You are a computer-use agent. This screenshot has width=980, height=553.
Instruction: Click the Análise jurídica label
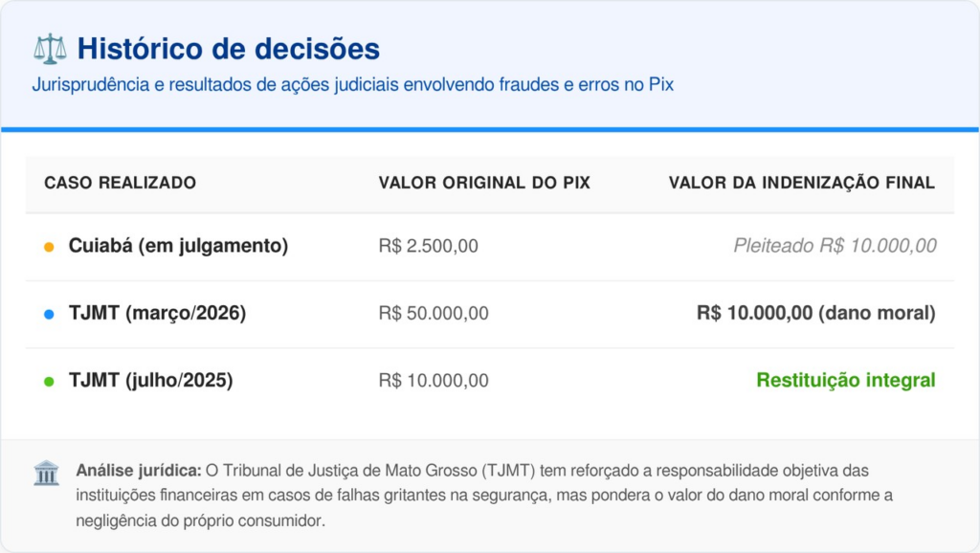pyautogui.click(x=138, y=471)
